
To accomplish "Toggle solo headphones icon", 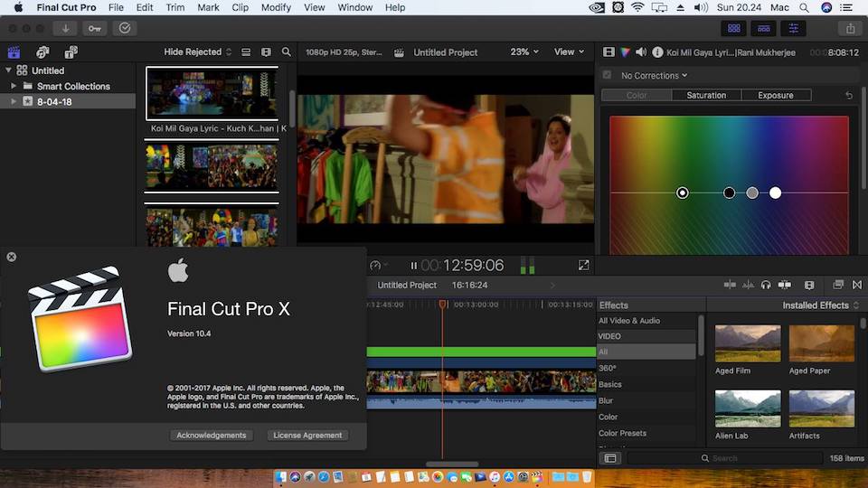I will [x=766, y=285].
